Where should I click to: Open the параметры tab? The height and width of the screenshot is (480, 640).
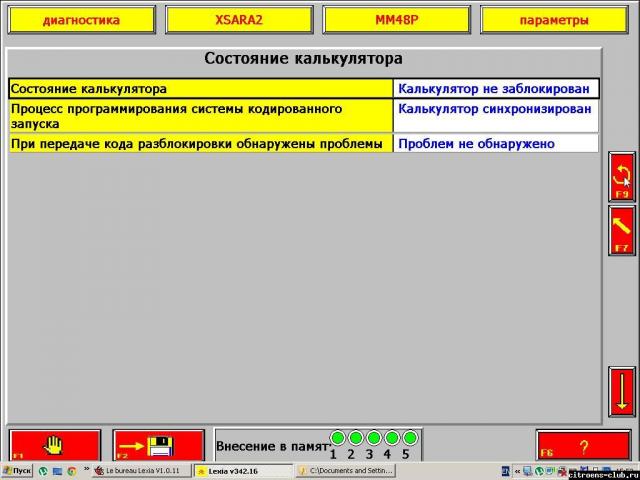click(x=554, y=20)
